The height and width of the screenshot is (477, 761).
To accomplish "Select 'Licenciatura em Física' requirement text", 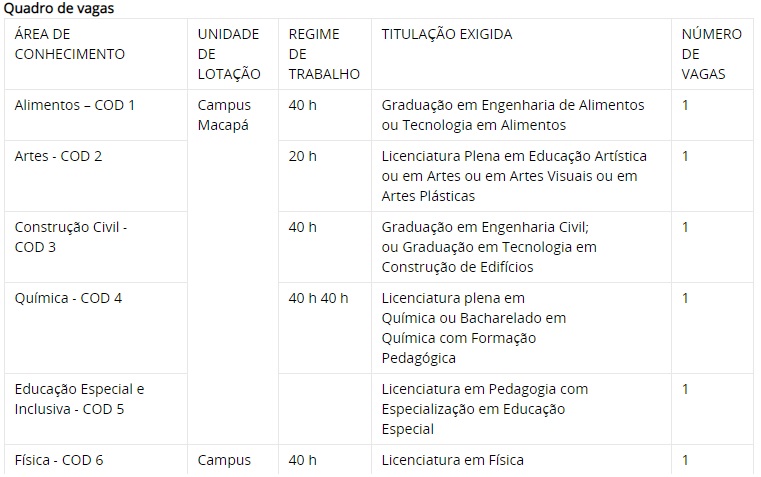I will click(452, 460).
